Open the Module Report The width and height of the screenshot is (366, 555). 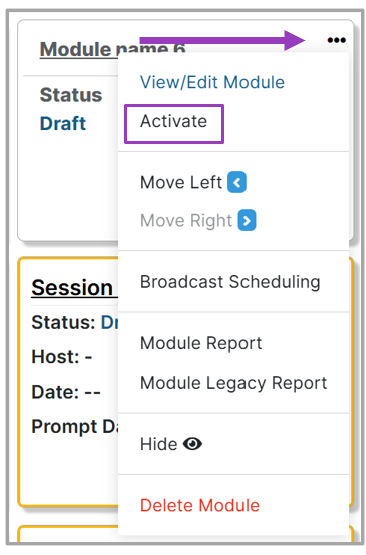coord(201,343)
